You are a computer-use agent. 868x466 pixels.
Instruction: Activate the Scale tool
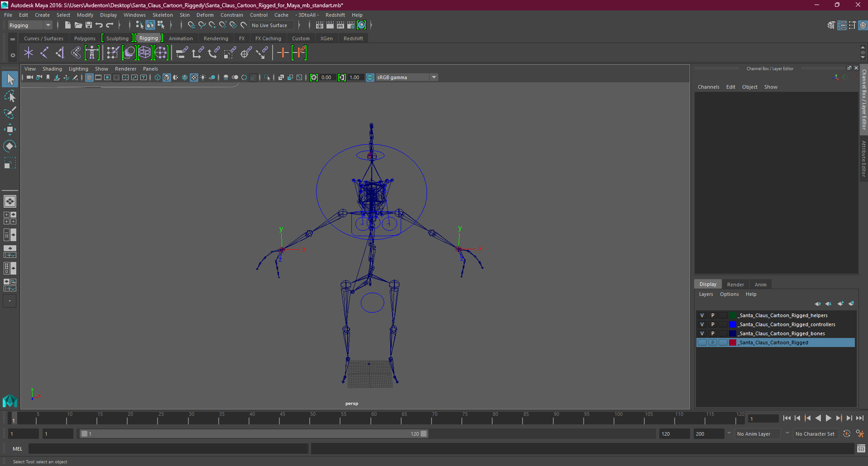pyautogui.click(x=10, y=162)
